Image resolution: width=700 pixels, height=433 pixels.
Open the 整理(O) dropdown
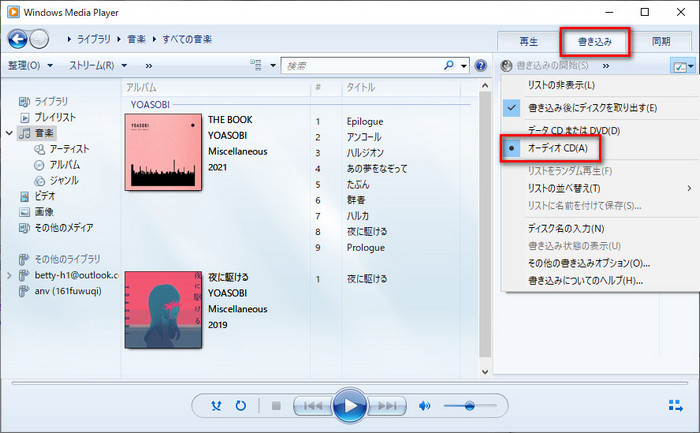pos(30,66)
